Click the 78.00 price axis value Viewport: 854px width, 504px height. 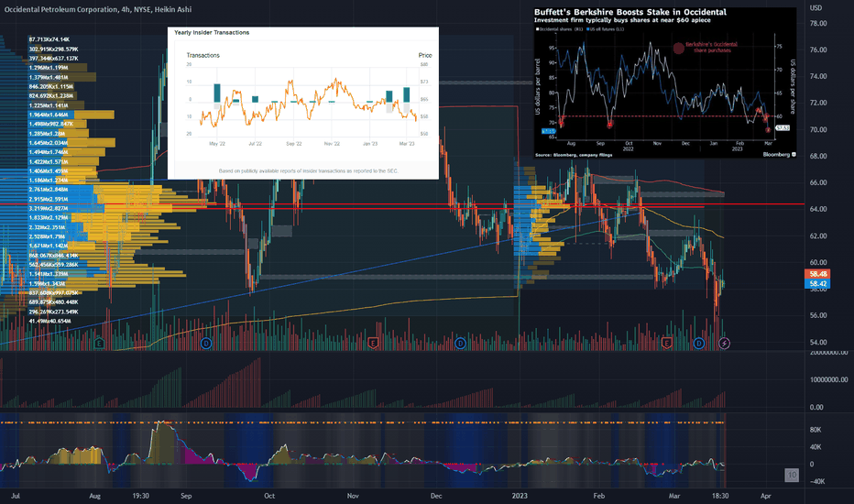[x=818, y=24]
